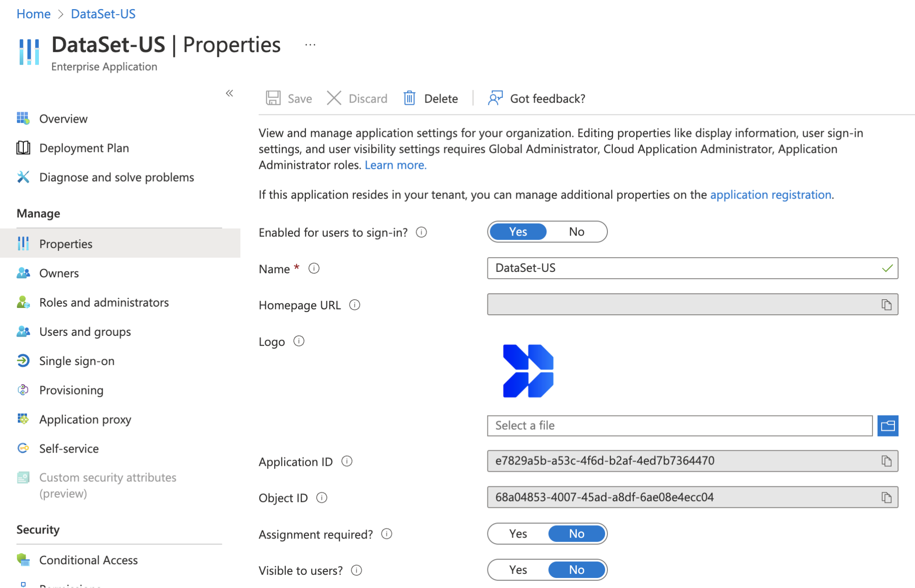Click the Got feedback person icon

(495, 98)
